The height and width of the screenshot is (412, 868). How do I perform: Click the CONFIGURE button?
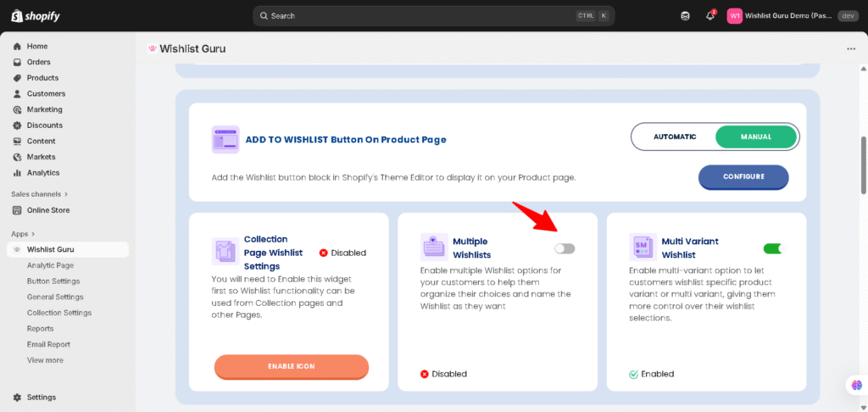point(743,177)
